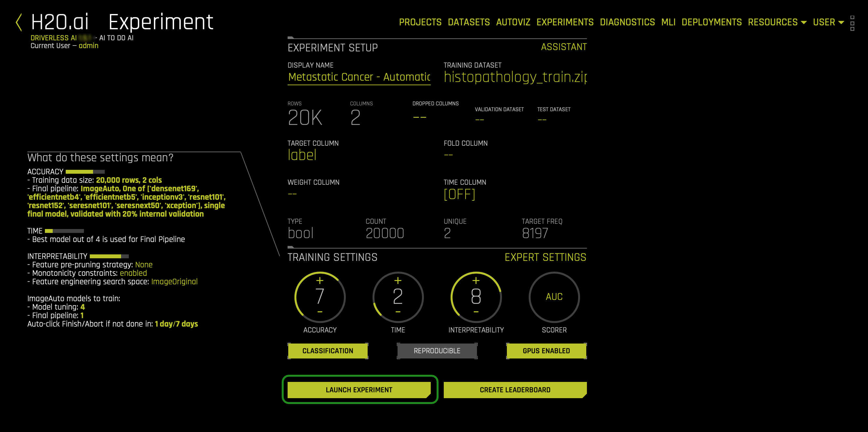This screenshot has height=432, width=868.
Task: Toggle the GPUs Enabled setting
Action: pos(546,351)
